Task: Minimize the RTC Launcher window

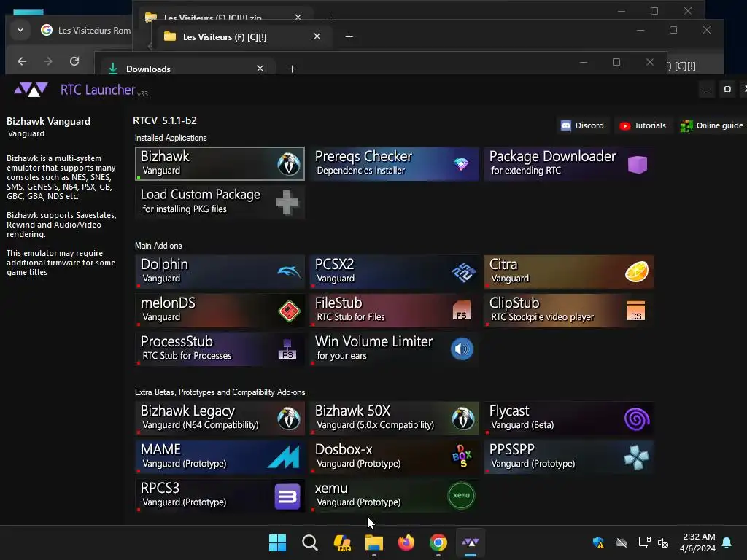Action: coord(707,90)
